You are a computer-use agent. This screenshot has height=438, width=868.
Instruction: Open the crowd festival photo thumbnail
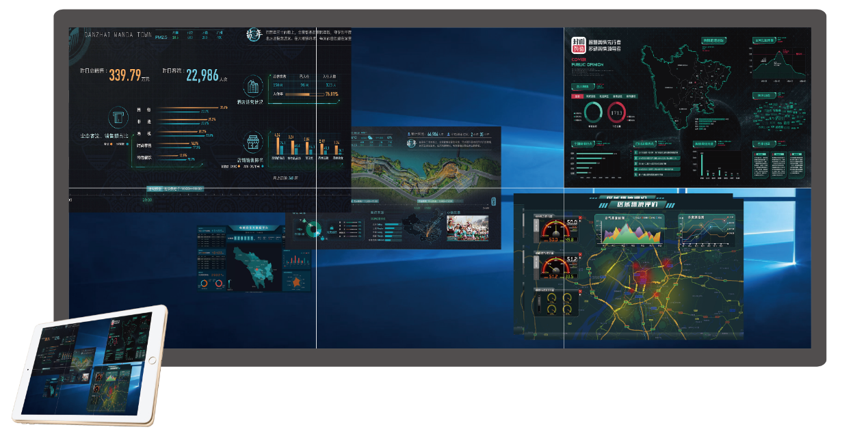[x=467, y=229]
